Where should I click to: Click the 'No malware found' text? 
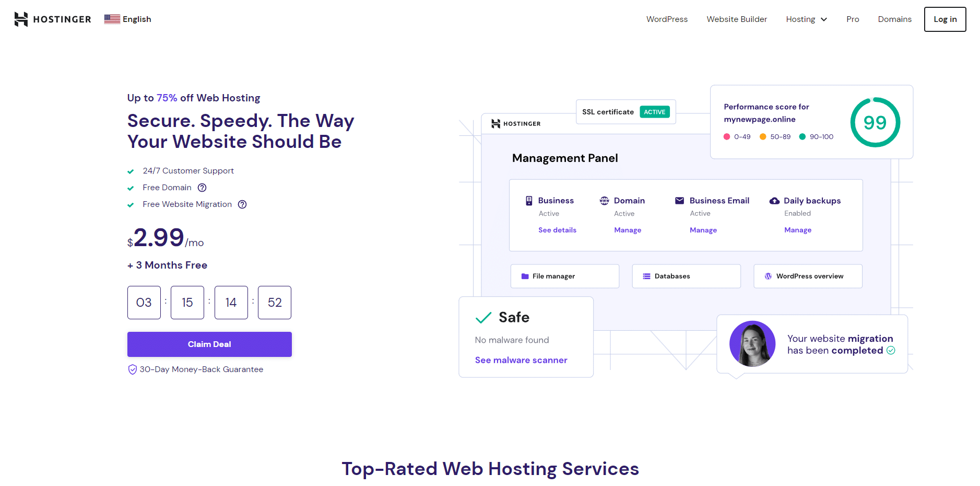point(512,340)
